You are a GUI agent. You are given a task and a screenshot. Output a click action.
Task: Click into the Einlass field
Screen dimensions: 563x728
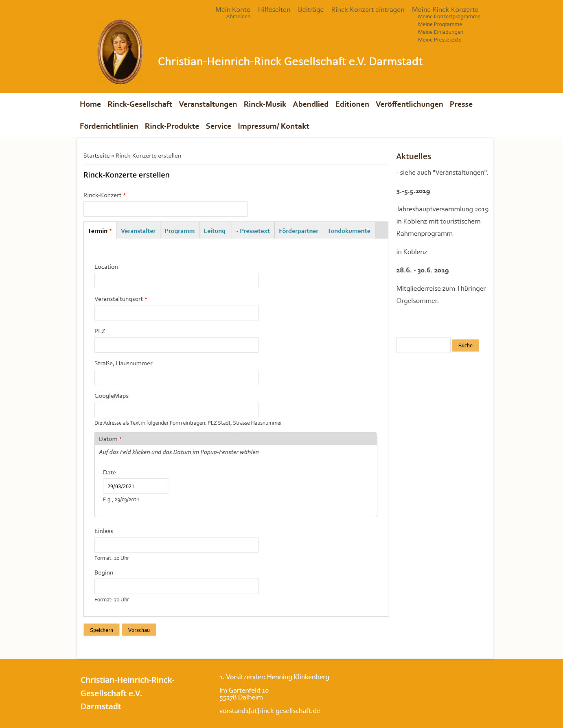click(176, 545)
